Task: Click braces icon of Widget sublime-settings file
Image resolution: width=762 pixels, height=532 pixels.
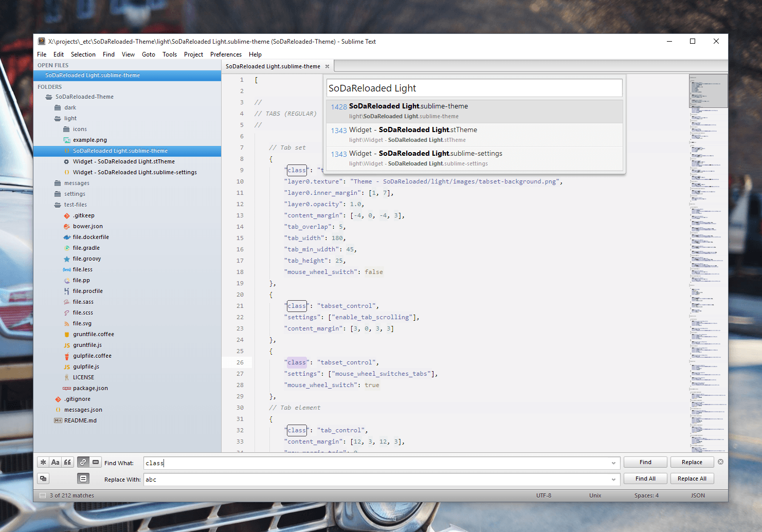Action: click(x=66, y=172)
